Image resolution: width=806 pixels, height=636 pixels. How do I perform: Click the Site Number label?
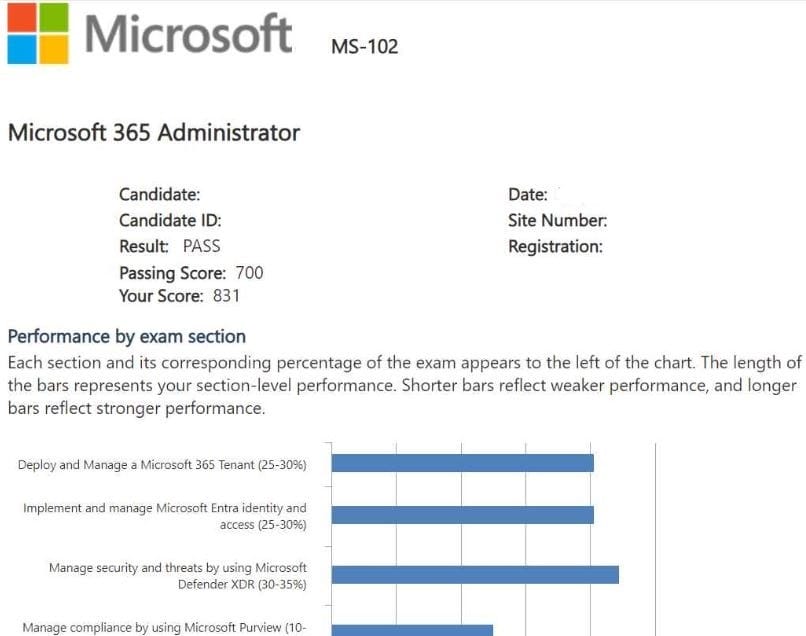pyautogui.click(x=557, y=221)
